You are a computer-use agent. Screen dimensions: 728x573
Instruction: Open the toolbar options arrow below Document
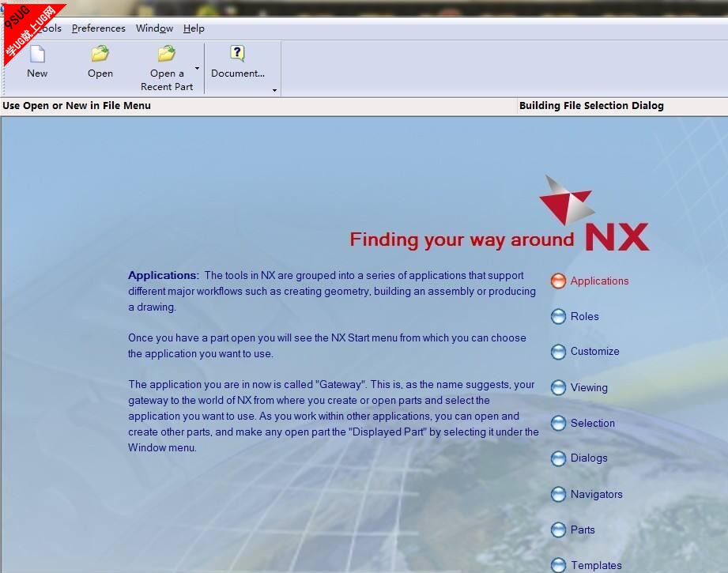click(x=274, y=90)
